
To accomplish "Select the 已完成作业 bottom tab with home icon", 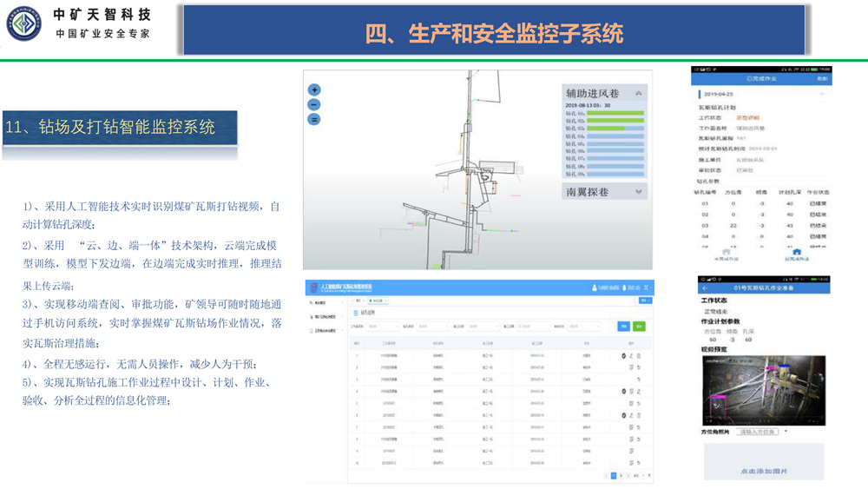I will click(x=796, y=254).
